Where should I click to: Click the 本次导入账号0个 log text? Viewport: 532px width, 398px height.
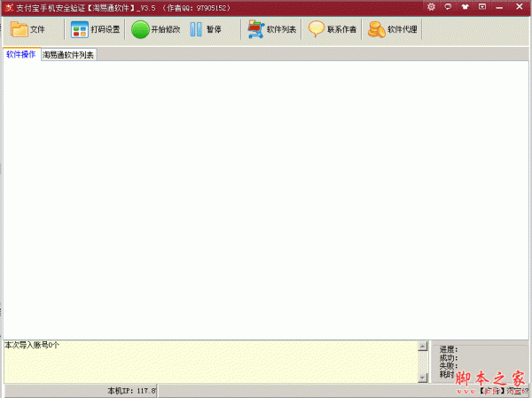coord(32,346)
